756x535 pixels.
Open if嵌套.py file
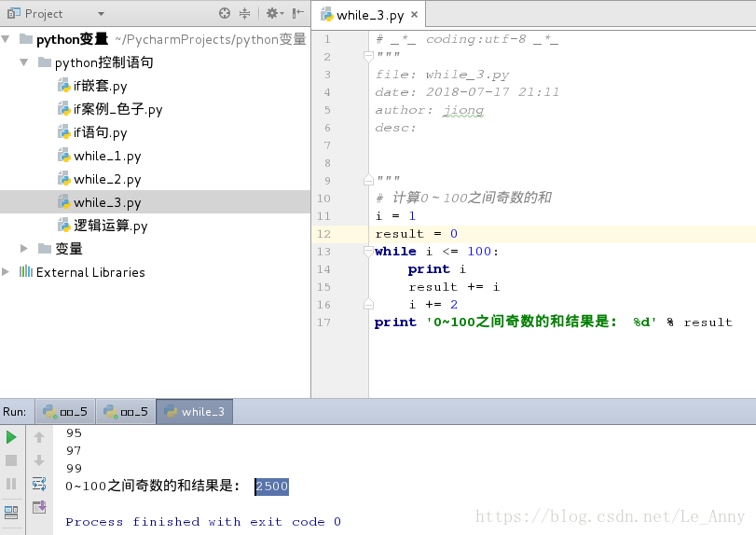[92, 86]
